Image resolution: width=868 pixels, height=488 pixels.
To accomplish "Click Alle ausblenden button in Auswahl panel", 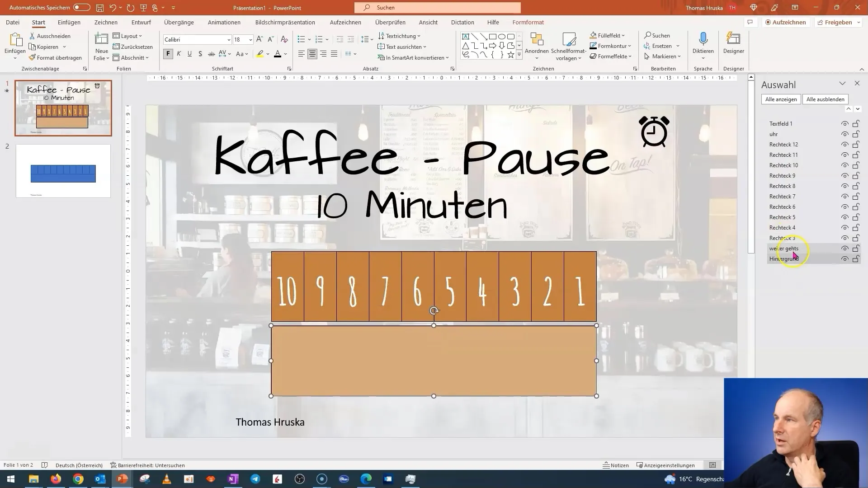I will point(825,99).
